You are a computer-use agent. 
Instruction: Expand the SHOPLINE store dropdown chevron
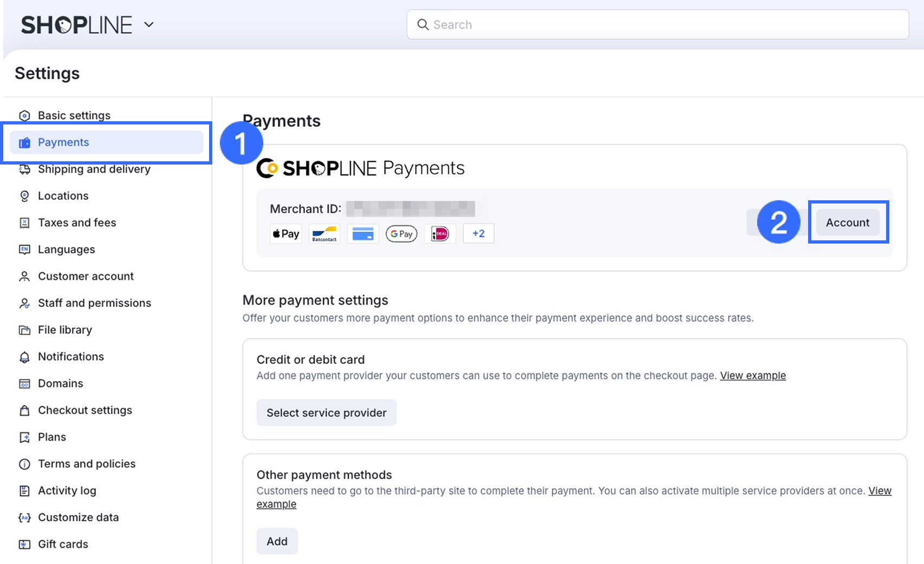click(149, 24)
